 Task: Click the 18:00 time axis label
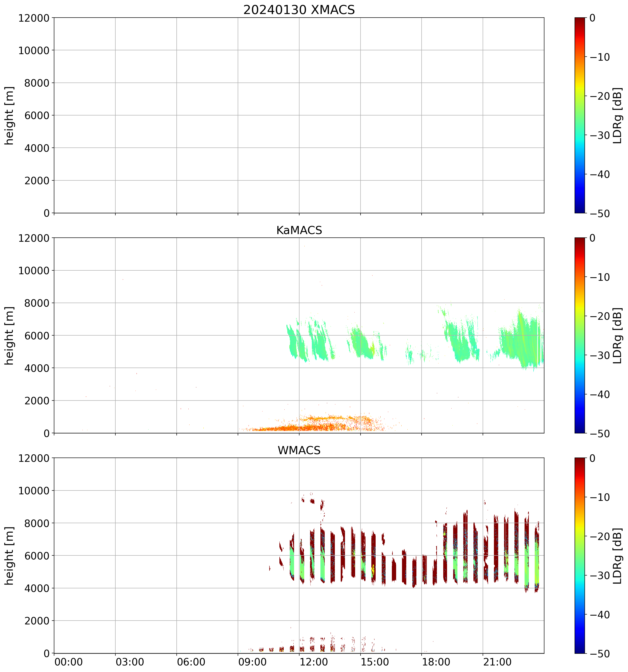tap(436, 662)
